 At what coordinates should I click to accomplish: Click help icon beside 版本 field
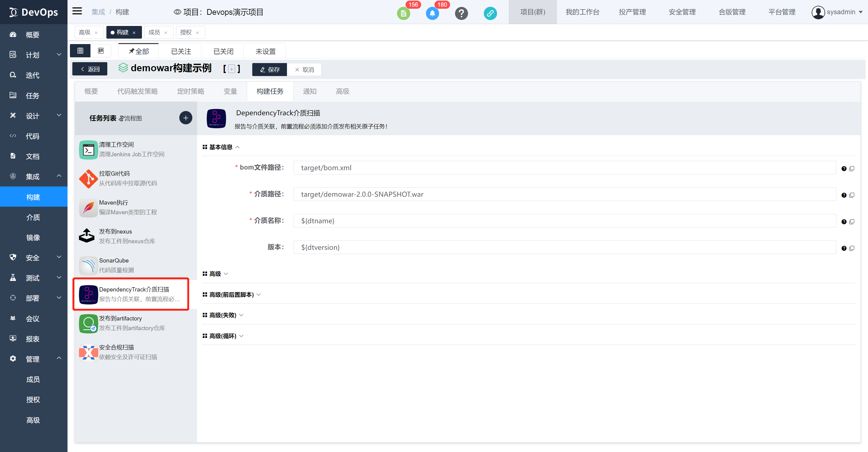coord(844,248)
